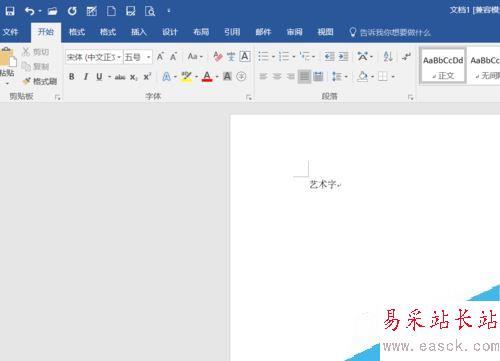Switch to the Review (审阅) tab
The height and width of the screenshot is (361, 500).
[294, 32]
